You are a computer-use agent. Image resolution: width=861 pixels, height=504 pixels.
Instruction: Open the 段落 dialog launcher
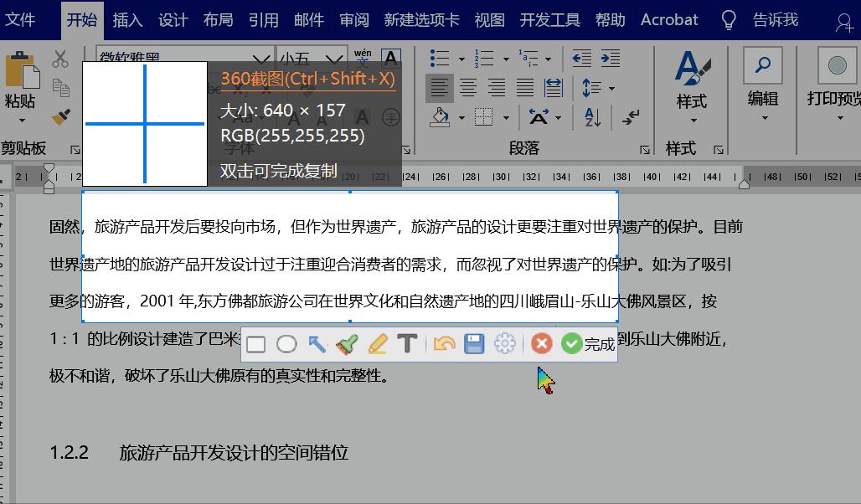click(x=645, y=149)
